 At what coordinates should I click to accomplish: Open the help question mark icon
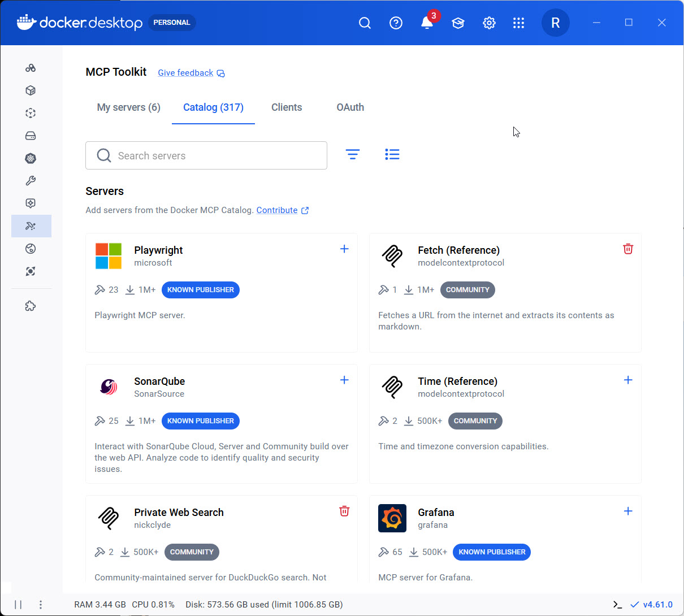[396, 23]
